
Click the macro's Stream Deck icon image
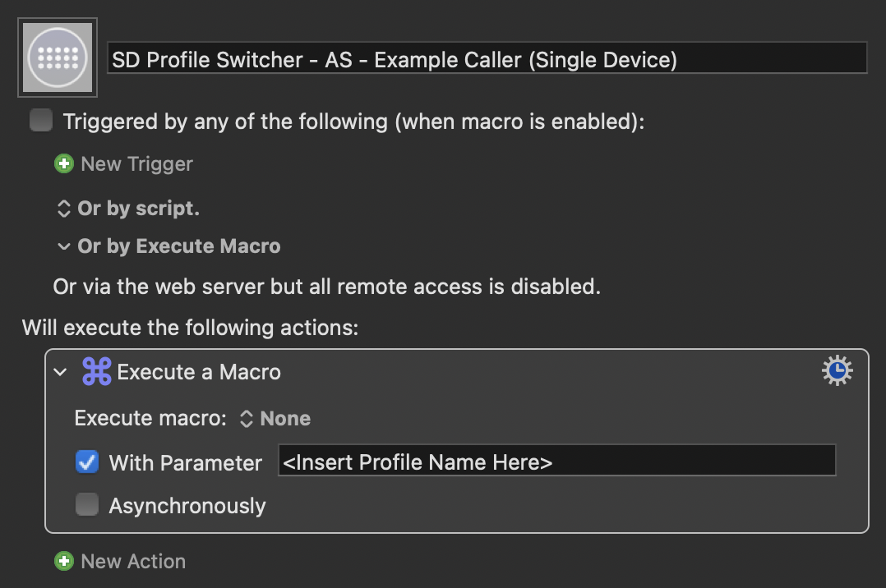pyautogui.click(x=58, y=57)
